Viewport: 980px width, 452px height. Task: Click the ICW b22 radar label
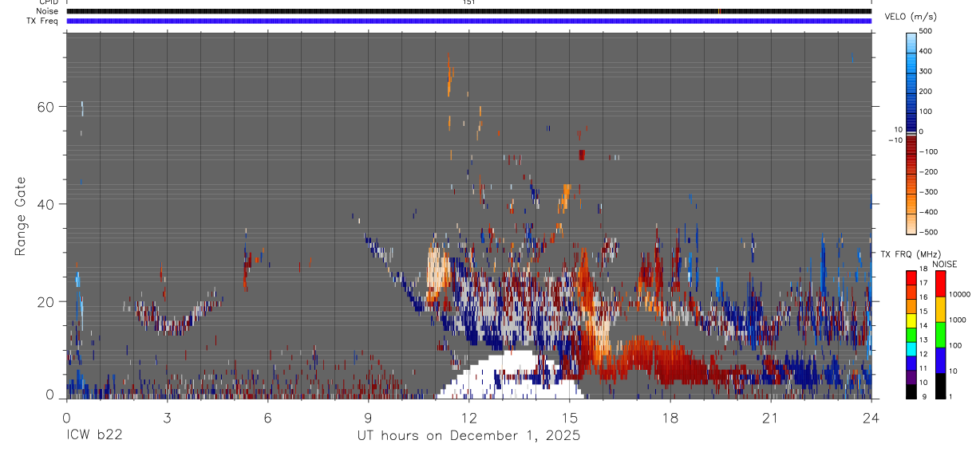[x=93, y=436]
